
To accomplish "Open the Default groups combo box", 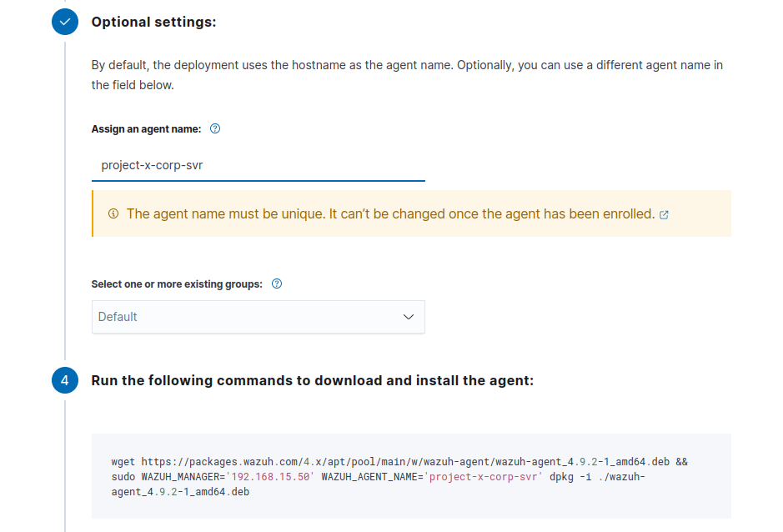I will click(250, 317).
